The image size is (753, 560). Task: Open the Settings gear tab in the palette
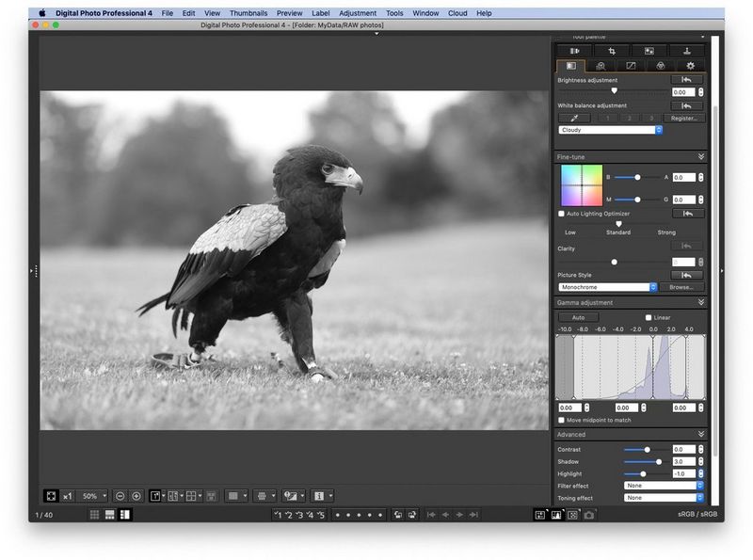pos(690,66)
